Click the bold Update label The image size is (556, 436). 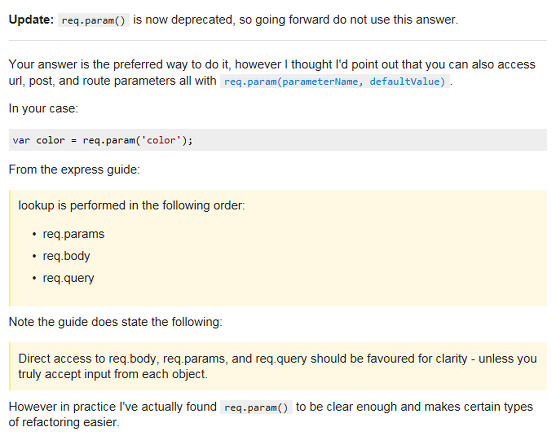[x=31, y=19]
